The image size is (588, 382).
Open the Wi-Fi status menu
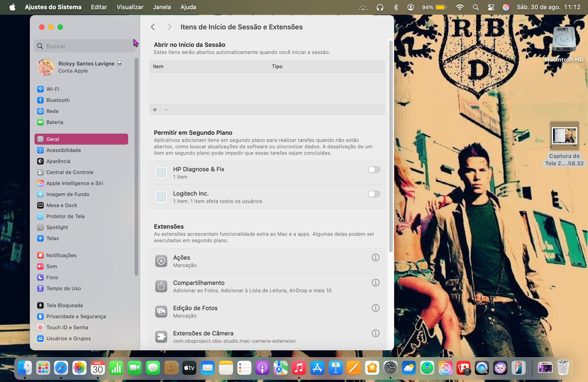point(459,7)
